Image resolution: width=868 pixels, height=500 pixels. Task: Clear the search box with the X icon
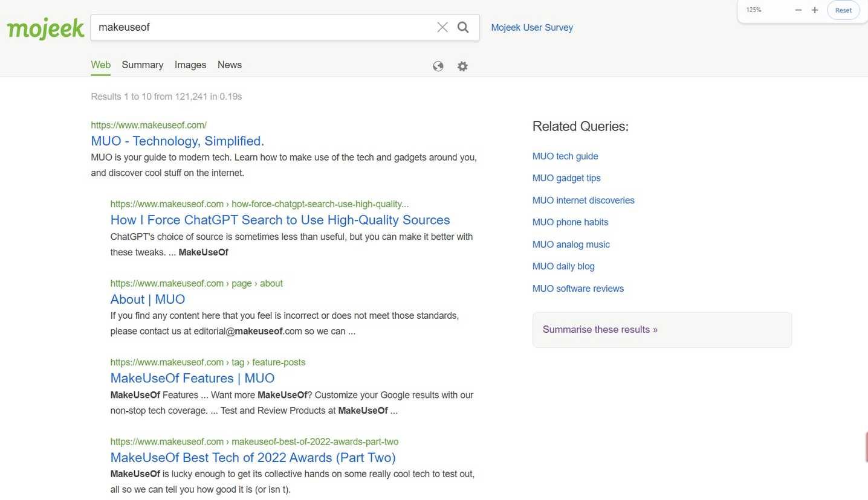[x=442, y=27]
